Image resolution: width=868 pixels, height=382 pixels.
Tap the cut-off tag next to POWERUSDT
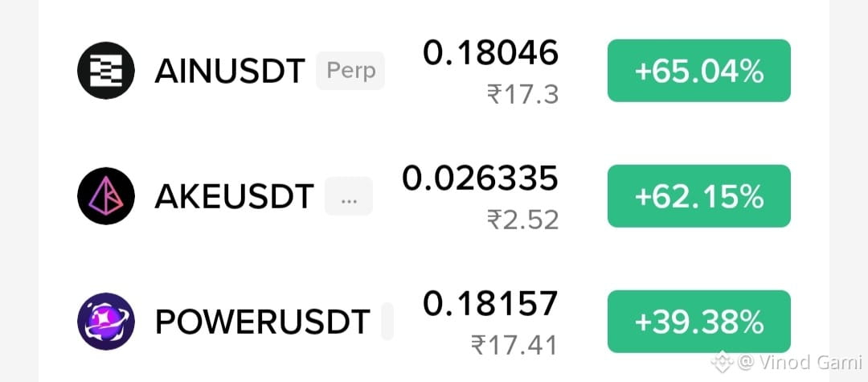click(387, 321)
